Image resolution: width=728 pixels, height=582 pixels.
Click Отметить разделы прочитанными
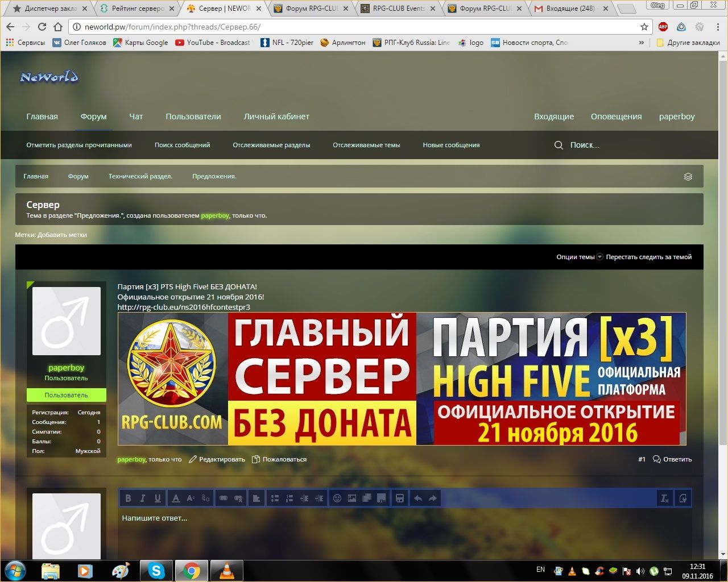[x=79, y=145]
